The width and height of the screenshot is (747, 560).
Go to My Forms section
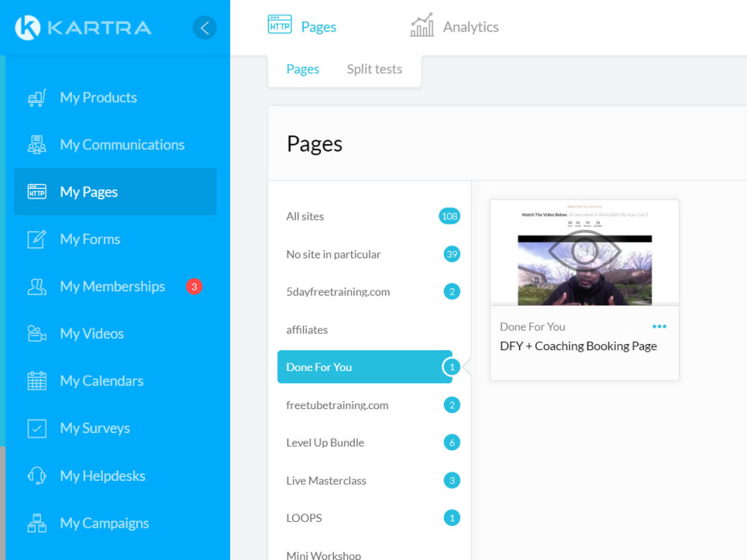(115, 239)
